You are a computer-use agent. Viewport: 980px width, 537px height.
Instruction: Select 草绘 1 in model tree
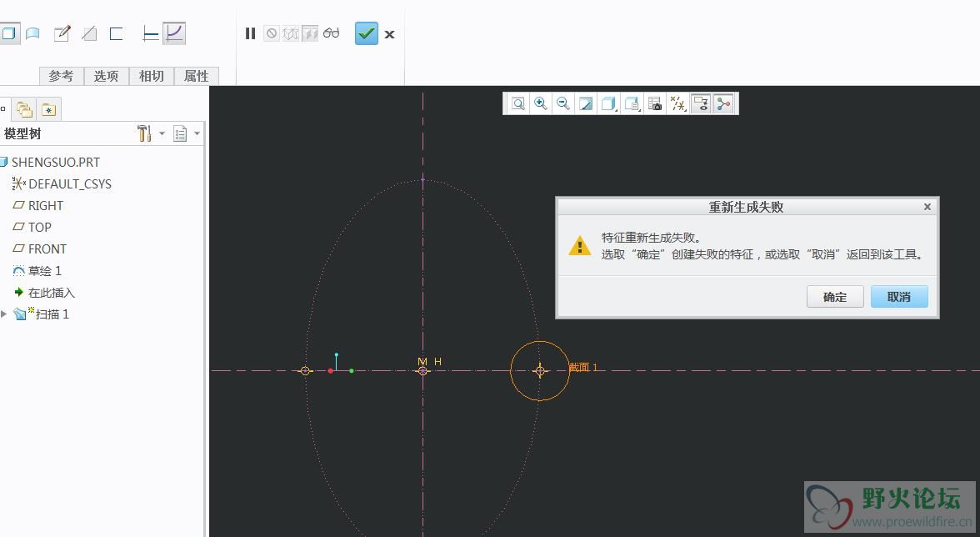click(x=44, y=271)
